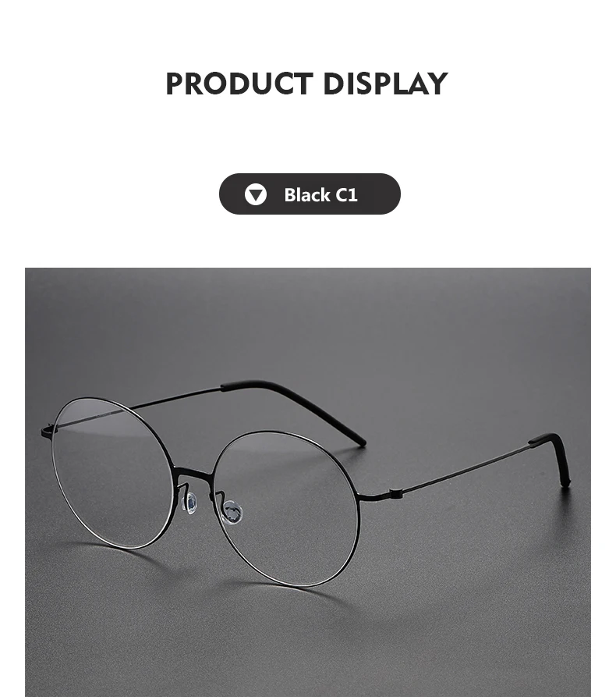
Task: Click the empty right end of Black C1 pill
Action: (x=379, y=194)
